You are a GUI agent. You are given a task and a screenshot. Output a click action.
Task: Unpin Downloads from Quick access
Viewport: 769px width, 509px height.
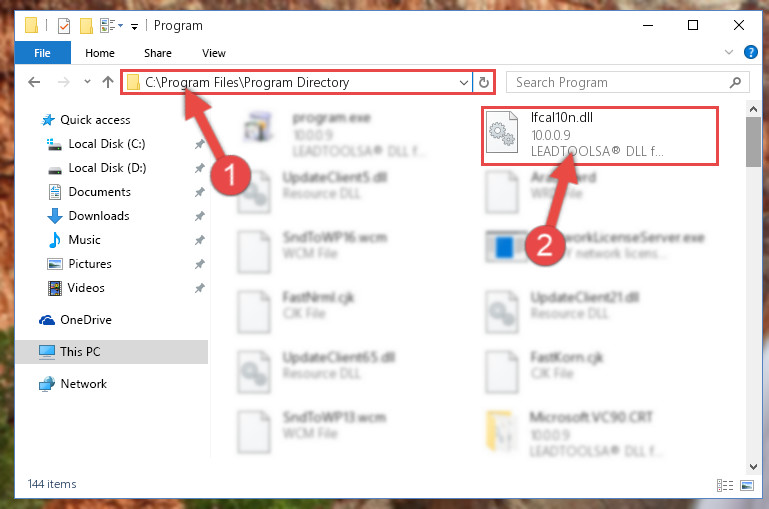199,216
